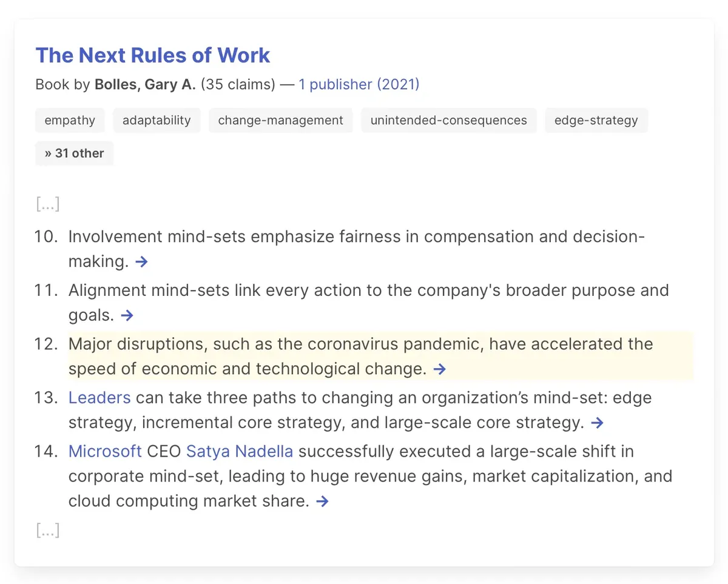The width and height of the screenshot is (728, 584).
Task: Open the Satya Nadella link
Action: click(240, 452)
